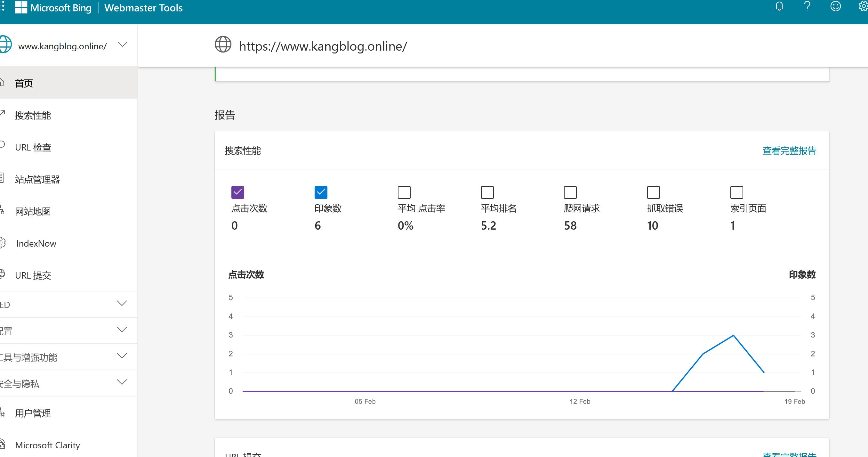868x457 pixels.
Task: Click the 报告 section heading
Action: [x=225, y=115]
